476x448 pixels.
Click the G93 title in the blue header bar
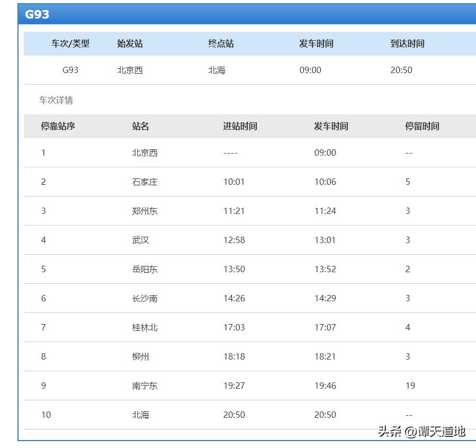33,15
